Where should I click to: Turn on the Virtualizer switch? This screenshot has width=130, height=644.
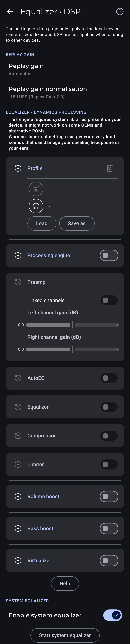pyautogui.click(x=109, y=561)
